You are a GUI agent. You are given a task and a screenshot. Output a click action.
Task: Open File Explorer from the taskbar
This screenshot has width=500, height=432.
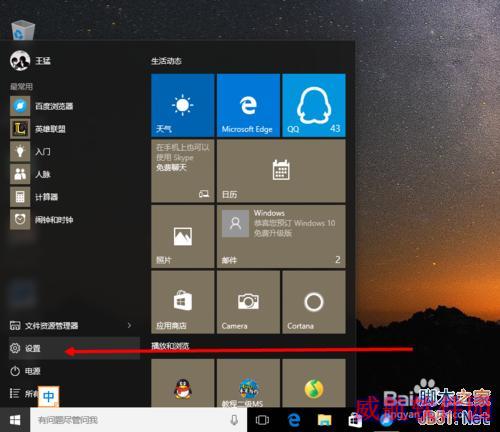pyautogui.click(x=324, y=420)
